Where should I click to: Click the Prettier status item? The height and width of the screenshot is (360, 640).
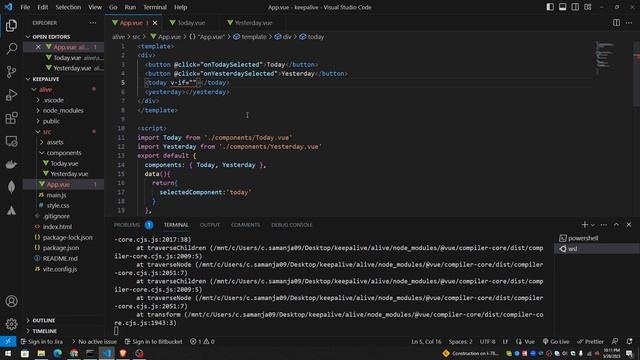click(590, 342)
